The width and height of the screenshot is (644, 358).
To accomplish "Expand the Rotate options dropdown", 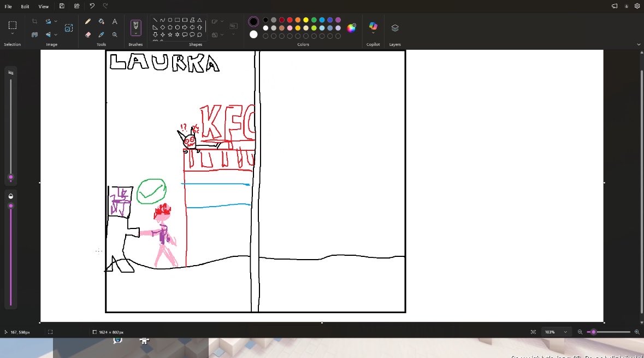I will click(x=55, y=21).
